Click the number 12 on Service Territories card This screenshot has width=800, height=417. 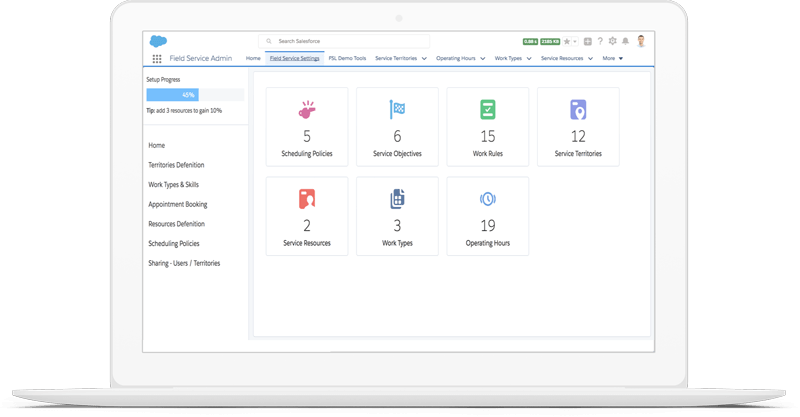(578, 136)
